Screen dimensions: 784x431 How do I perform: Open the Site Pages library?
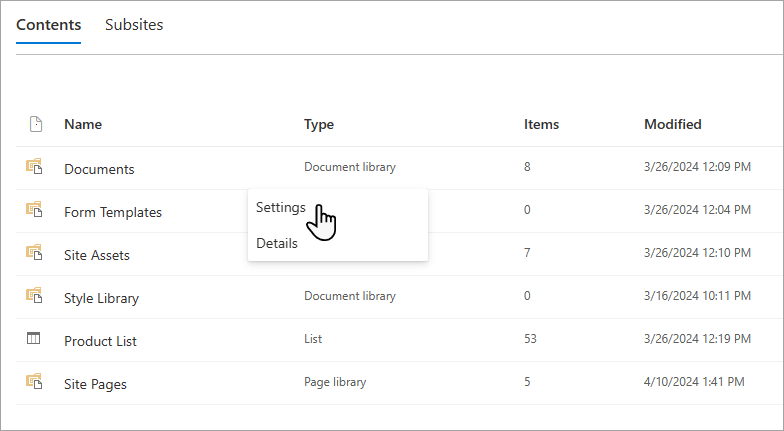tap(95, 384)
